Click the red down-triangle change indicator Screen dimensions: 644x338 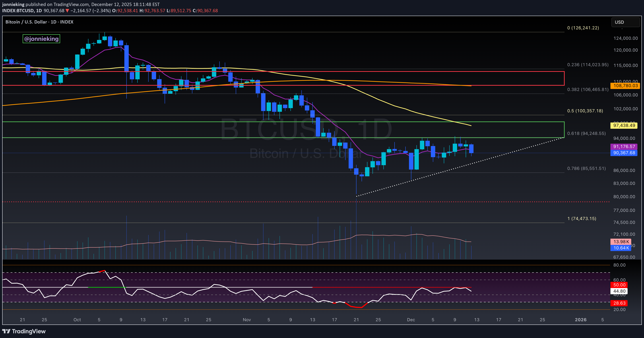[67, 11]
